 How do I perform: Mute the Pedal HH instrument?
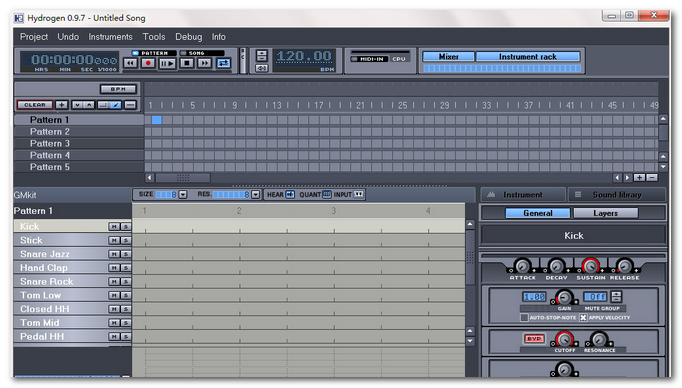coord(114,337)
